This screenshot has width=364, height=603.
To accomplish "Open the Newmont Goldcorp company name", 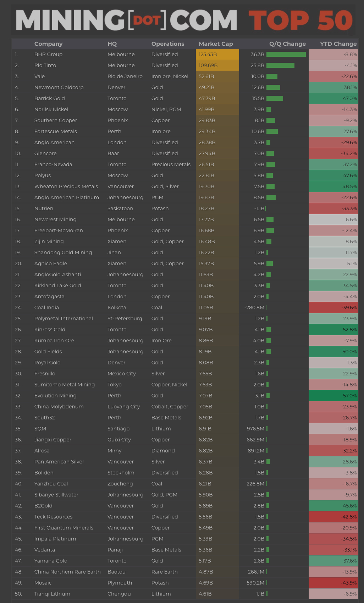I will pyautogui.click(x=59, y=87).
